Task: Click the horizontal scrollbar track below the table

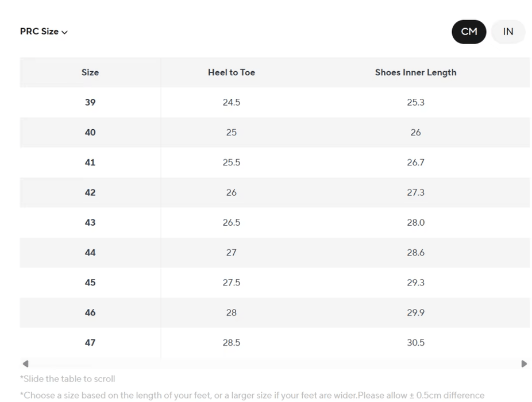Action: pyautogui.click(x=275, y=364)
